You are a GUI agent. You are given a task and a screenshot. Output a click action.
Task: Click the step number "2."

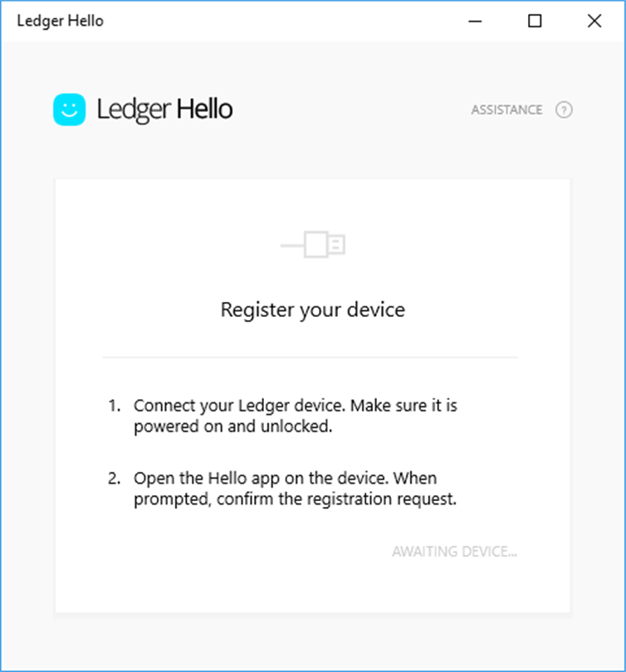coord(115,479)
